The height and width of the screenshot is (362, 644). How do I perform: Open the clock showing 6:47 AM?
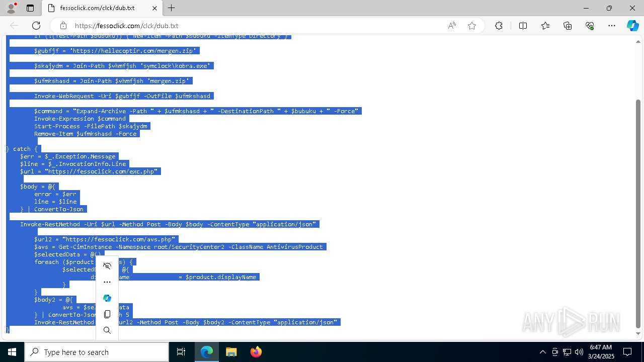[x=600, y=352]
